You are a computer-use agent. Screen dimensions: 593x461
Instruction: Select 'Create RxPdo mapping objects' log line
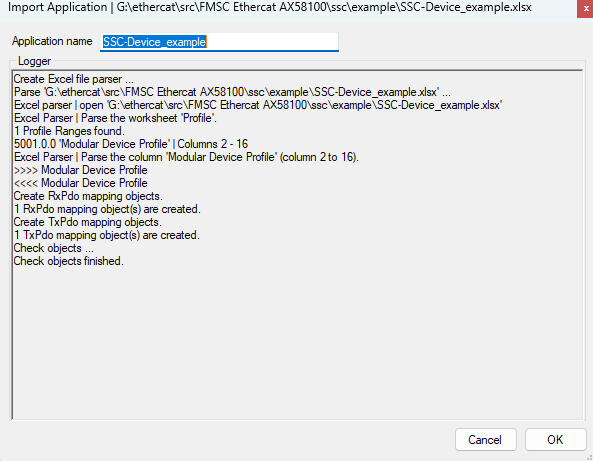(x=88, y=196)
